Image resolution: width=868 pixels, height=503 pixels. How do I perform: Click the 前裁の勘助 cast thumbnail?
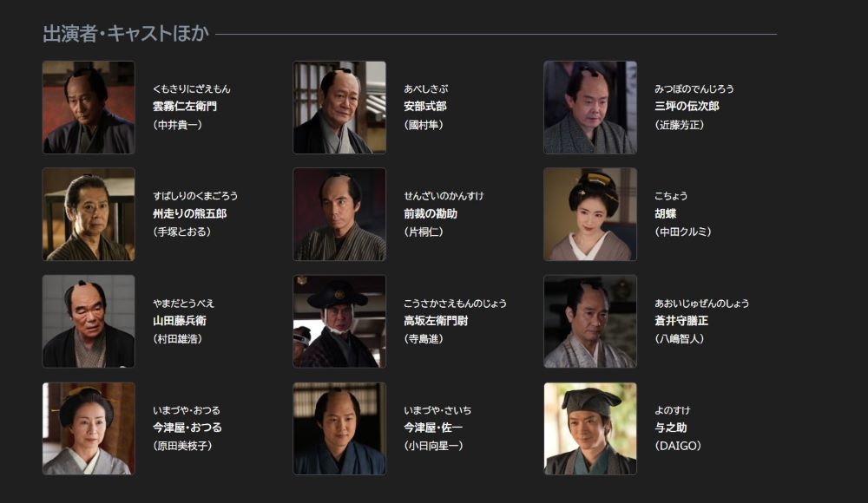[x=339, y=214]
